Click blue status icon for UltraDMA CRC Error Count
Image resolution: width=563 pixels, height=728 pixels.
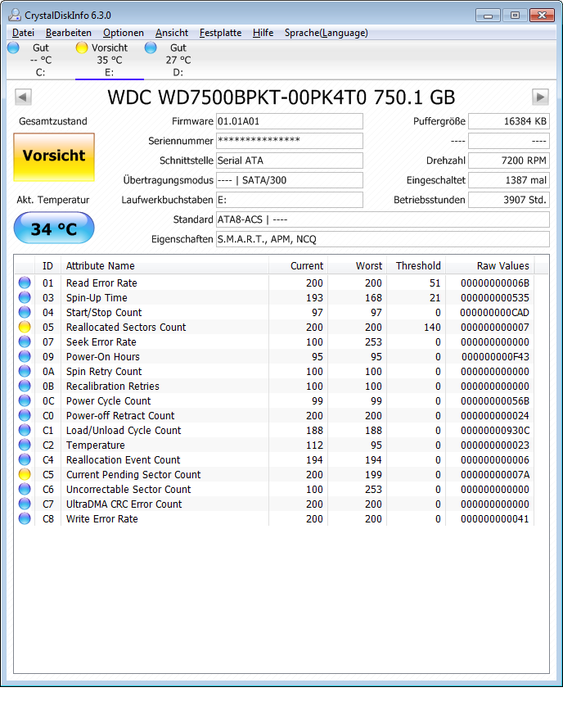(25, 504)
